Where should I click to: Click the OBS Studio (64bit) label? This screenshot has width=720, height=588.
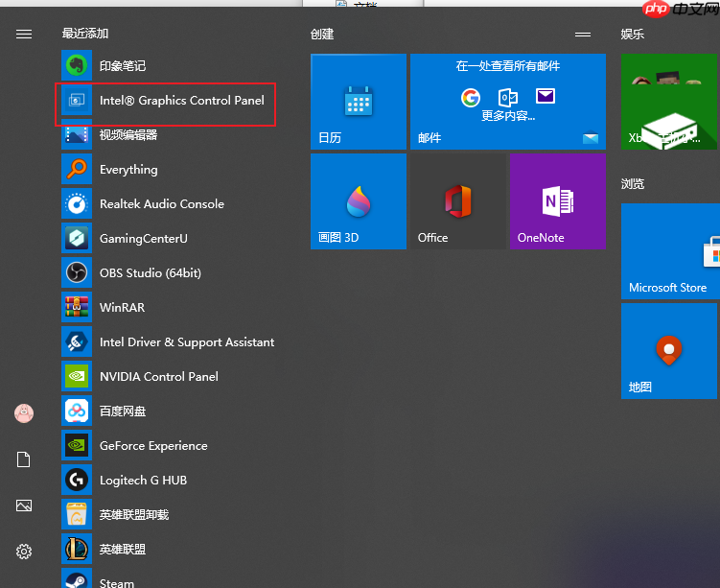tap(151, 272)
